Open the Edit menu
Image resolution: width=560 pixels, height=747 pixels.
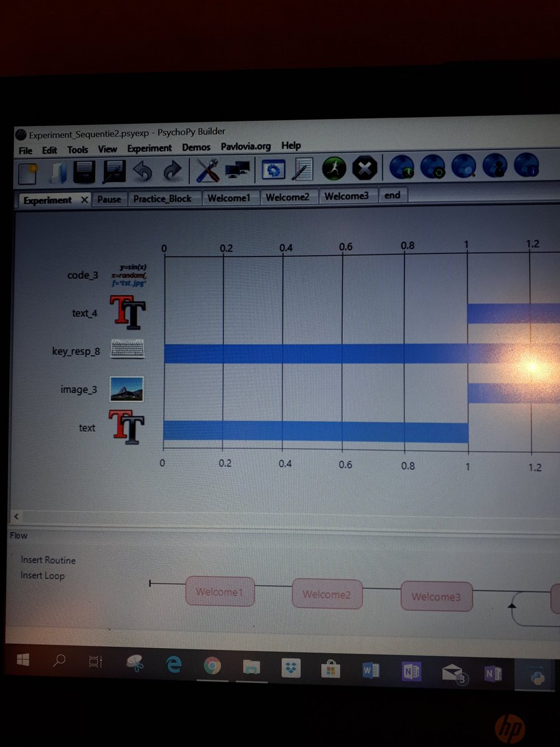[49, 151]
